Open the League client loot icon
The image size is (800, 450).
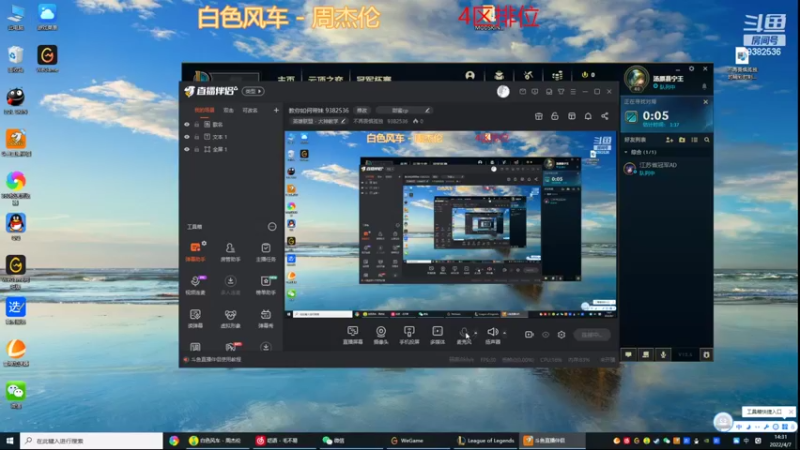tap(528, 76)
